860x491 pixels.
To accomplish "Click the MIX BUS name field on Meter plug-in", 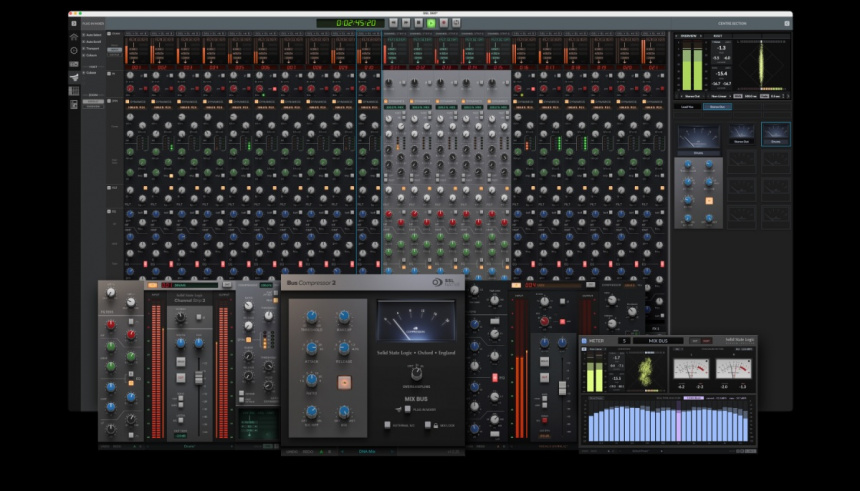I will [x=658, y=341].
